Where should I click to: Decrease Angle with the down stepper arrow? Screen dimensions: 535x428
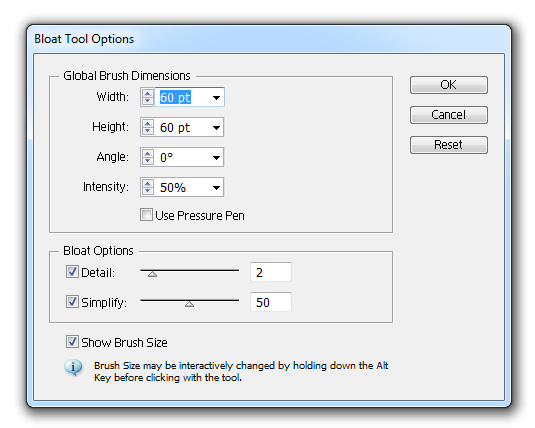pos(147,161)
